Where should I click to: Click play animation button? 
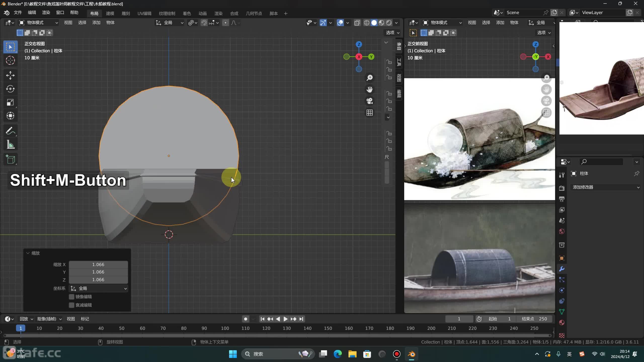click(x=286, y=319)
